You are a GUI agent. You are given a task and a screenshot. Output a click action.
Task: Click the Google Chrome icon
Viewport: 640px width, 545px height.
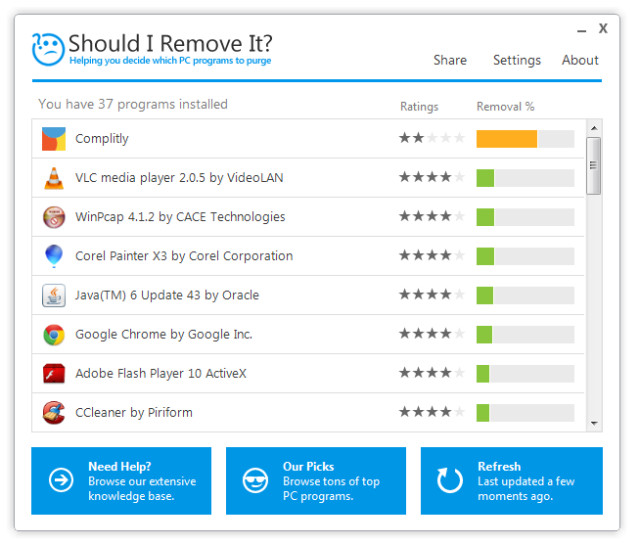tap(54, 335)
